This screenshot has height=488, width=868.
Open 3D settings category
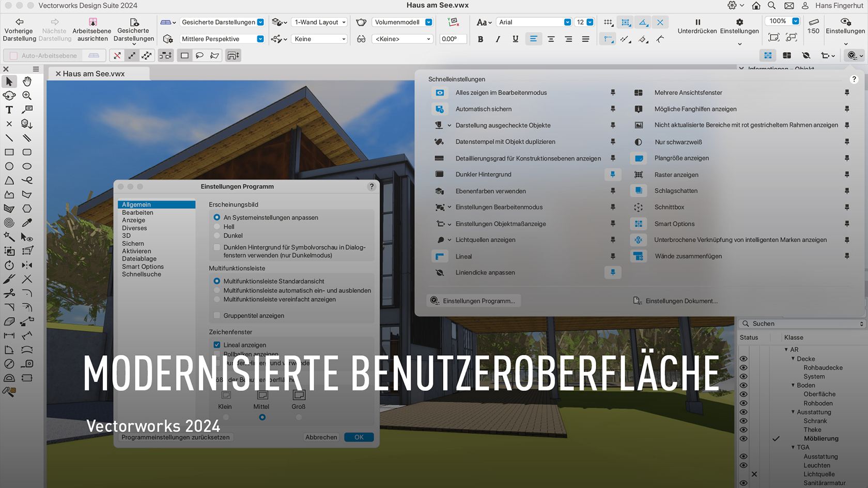click(126, 235)
